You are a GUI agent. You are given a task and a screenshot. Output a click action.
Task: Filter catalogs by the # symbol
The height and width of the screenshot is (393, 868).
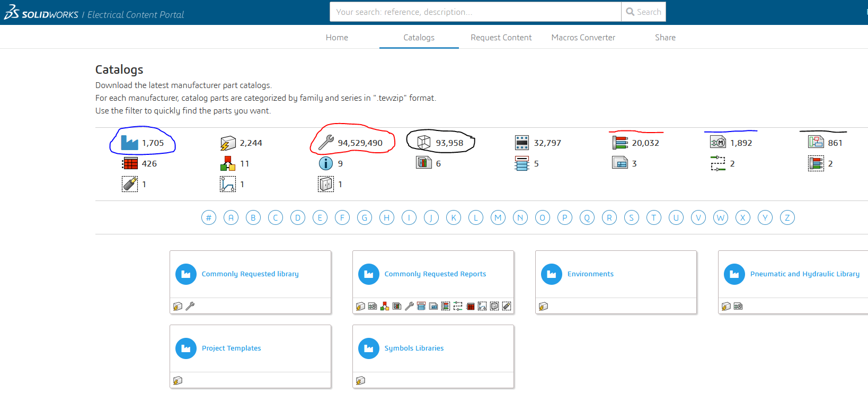click(x=209, y=217)
